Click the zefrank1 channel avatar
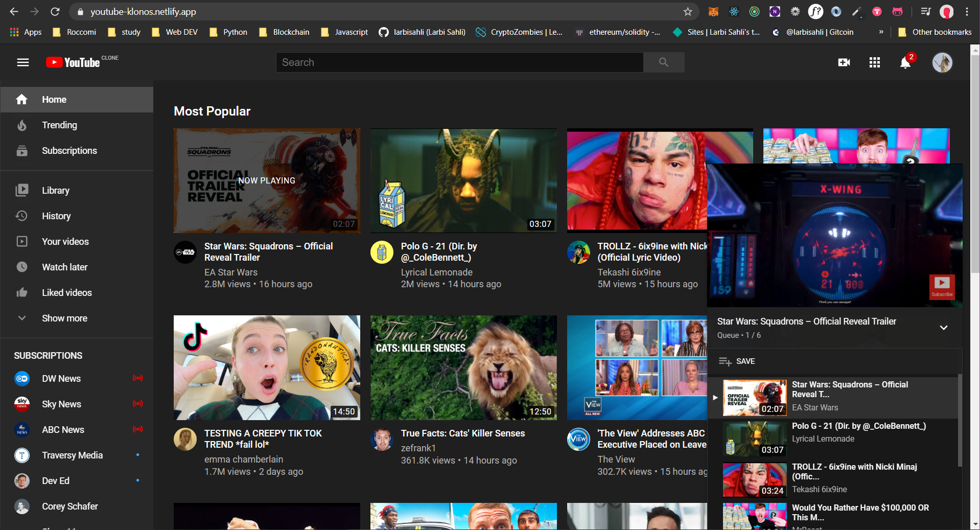 click(382, 439)
